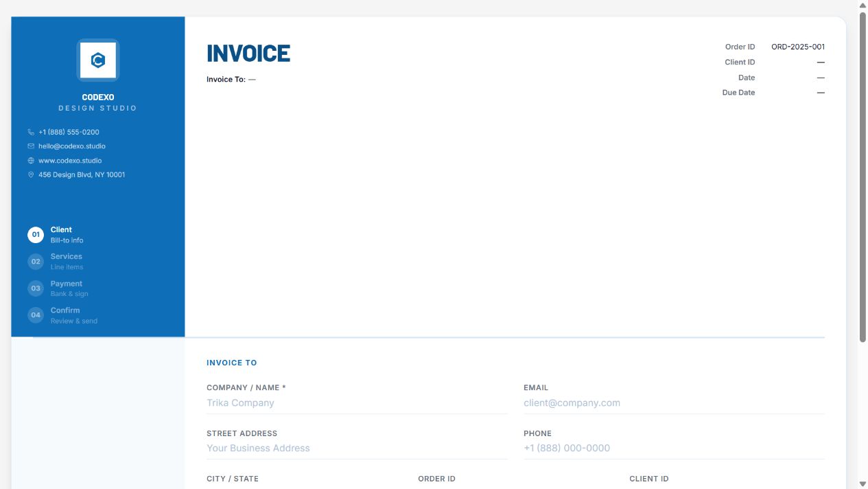The height and width of the screenshot is (489, 868).
Task: Click the CITY / STATE field label
Action: point(233,479)
